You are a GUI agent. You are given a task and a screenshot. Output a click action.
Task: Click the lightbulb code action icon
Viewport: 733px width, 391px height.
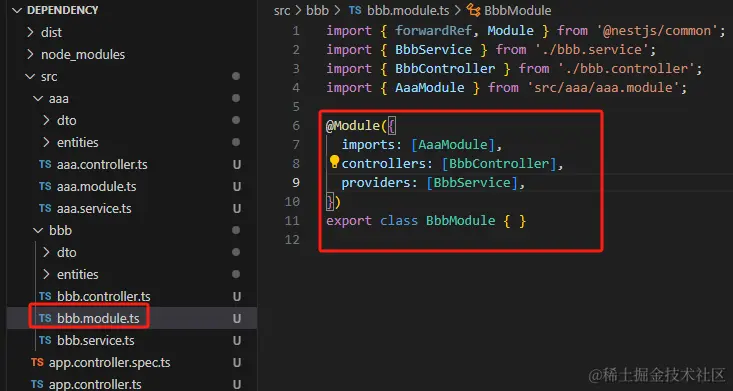(x=334, y=162)
